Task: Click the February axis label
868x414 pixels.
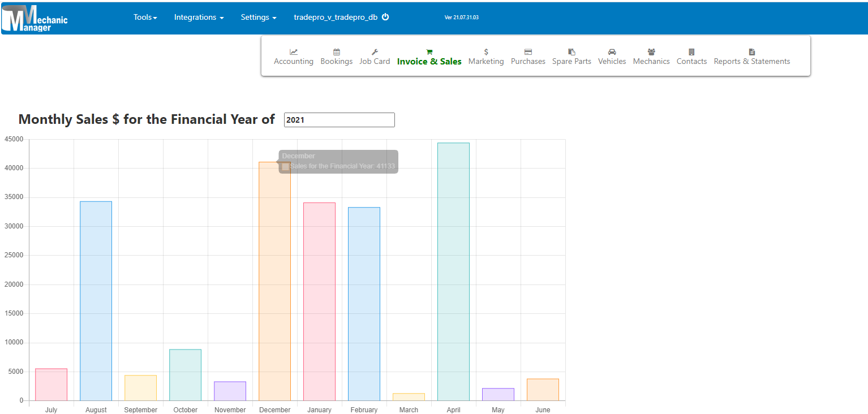Action: click(364, 410)
